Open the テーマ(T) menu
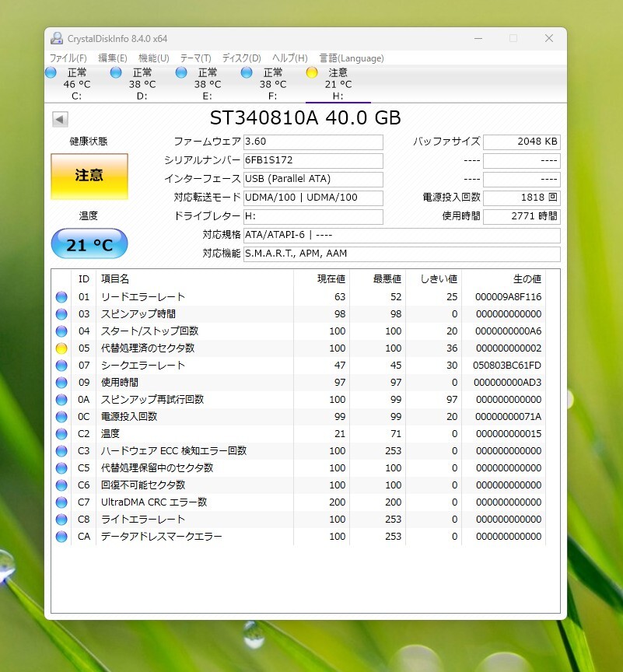 click(x=195, y=58)
